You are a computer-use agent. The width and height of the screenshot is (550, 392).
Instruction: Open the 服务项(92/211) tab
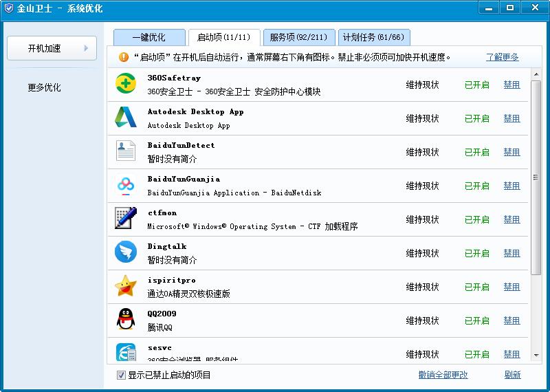299,37
